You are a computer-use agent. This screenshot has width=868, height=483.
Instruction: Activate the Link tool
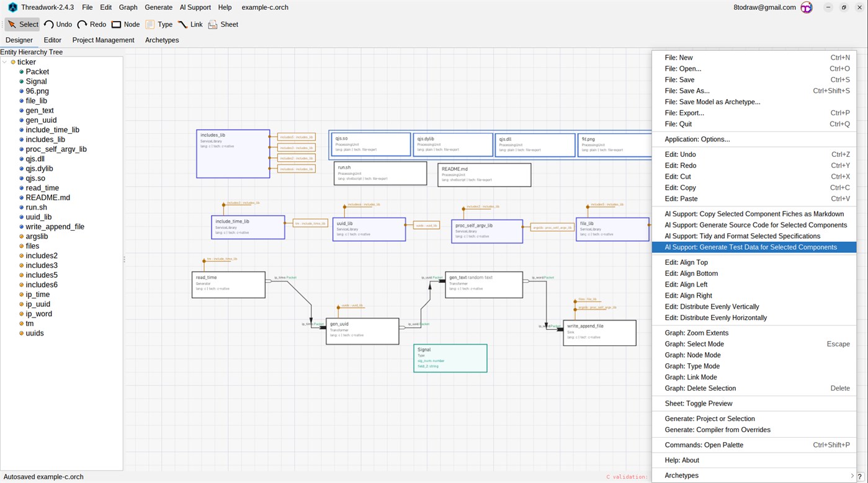190,24
